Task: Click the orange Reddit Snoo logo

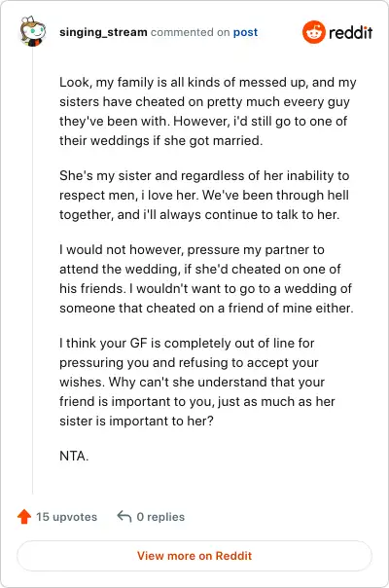Action: pyautogui.click(x=314, y=32)
